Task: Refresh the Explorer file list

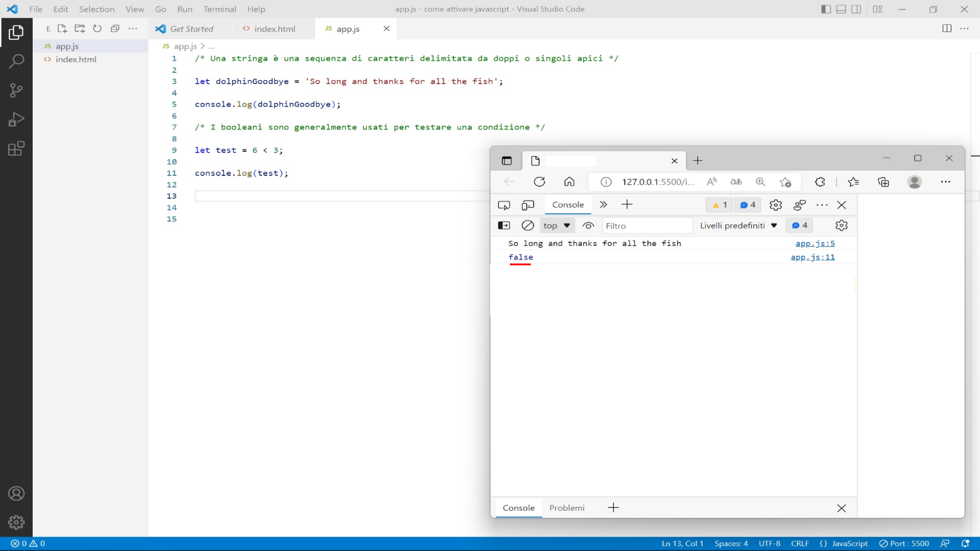Action: 97,29
